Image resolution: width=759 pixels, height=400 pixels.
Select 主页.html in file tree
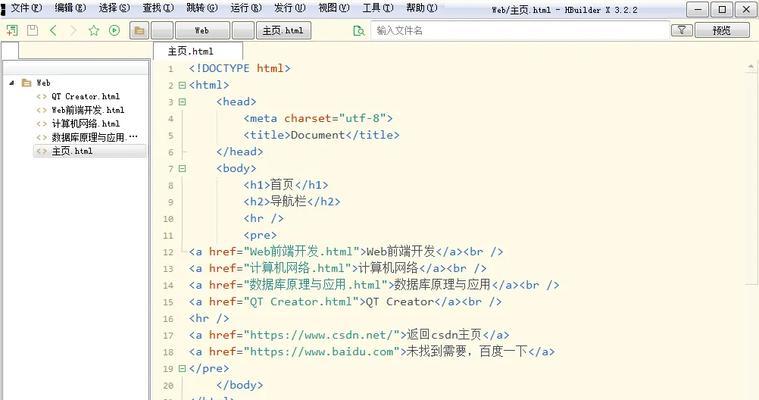(x=90, y=151)
